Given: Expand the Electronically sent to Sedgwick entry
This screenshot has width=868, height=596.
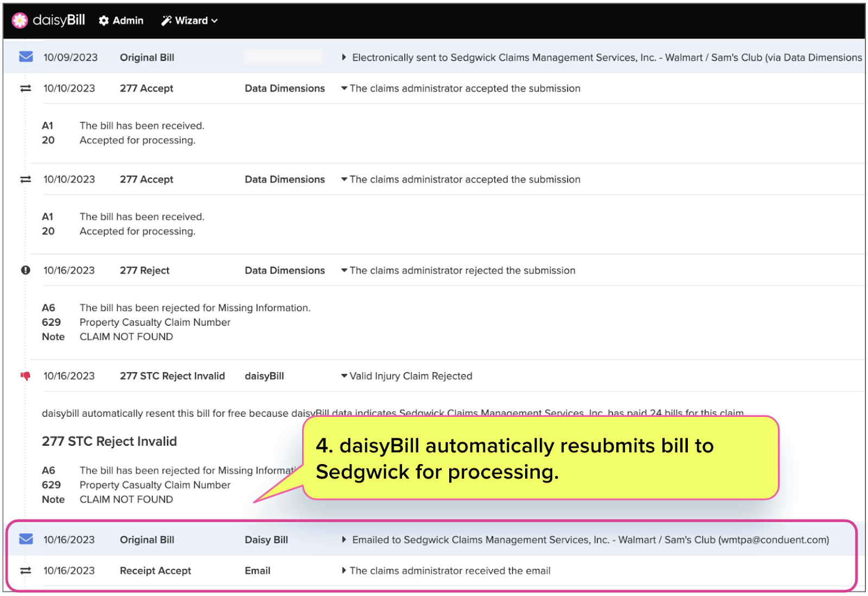Looking at the screenshot, I should (344, 57).
